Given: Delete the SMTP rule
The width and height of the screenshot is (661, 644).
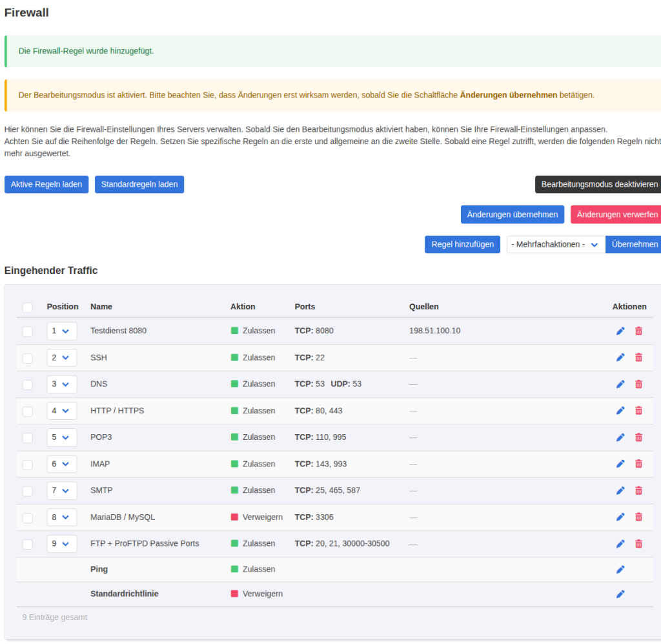Looking at the screenshot, I should point(638,490).
